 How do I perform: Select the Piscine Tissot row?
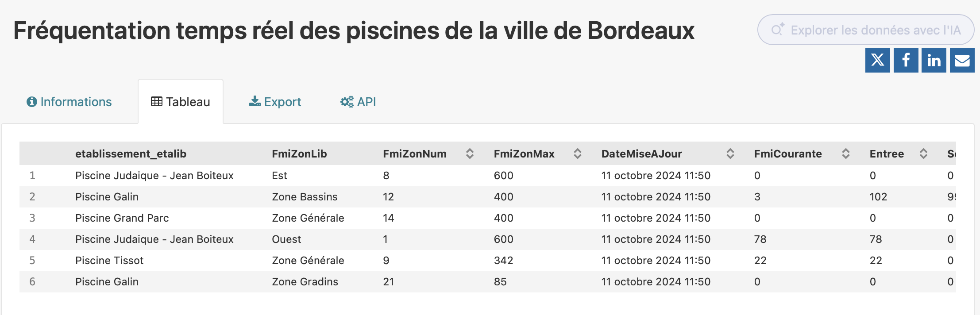(x=109, y=261)
